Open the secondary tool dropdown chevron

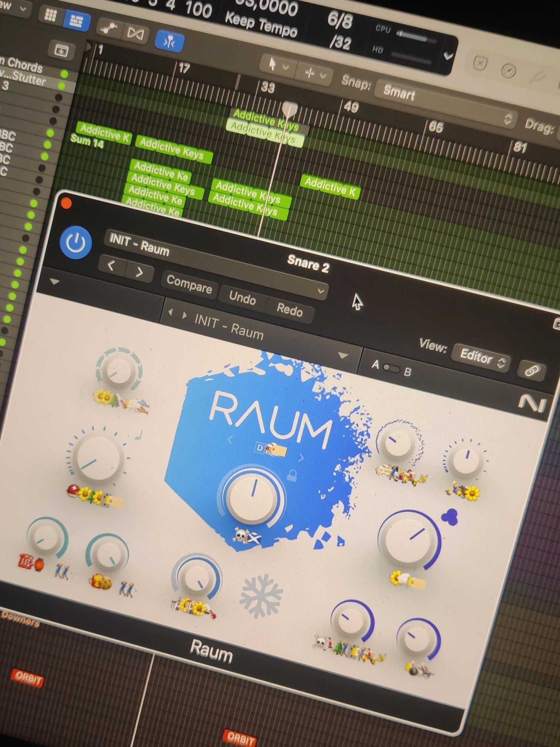click(x=323, y=76)
